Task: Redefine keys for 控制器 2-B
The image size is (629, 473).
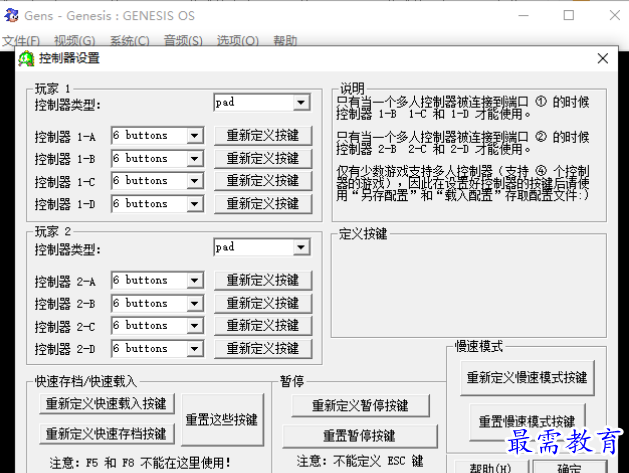Action: tap(263, 303)
